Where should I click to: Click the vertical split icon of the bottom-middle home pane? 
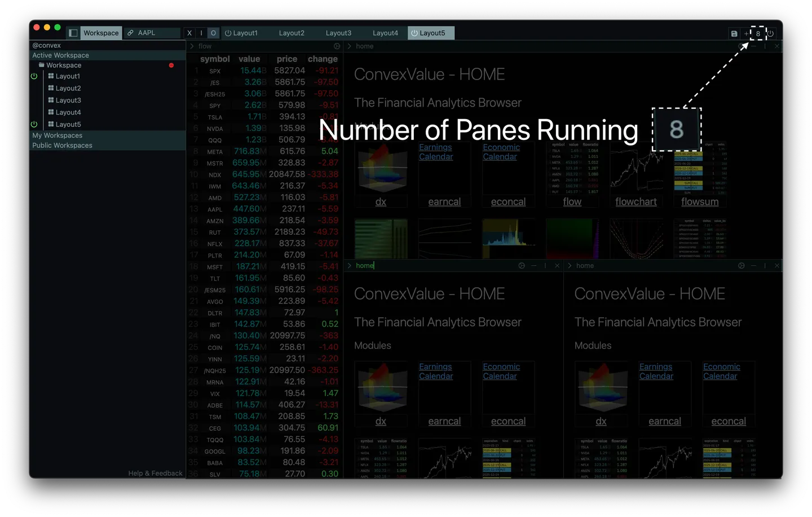click(x=545, y=266)
